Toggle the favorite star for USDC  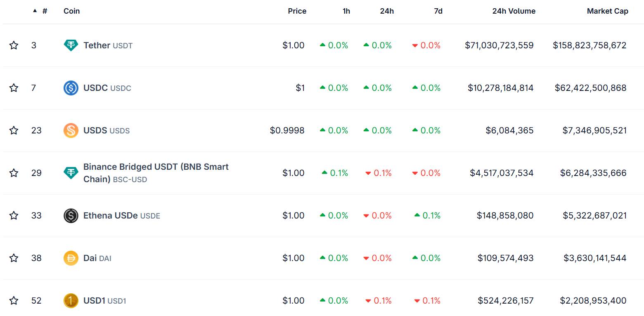[14, 88]
